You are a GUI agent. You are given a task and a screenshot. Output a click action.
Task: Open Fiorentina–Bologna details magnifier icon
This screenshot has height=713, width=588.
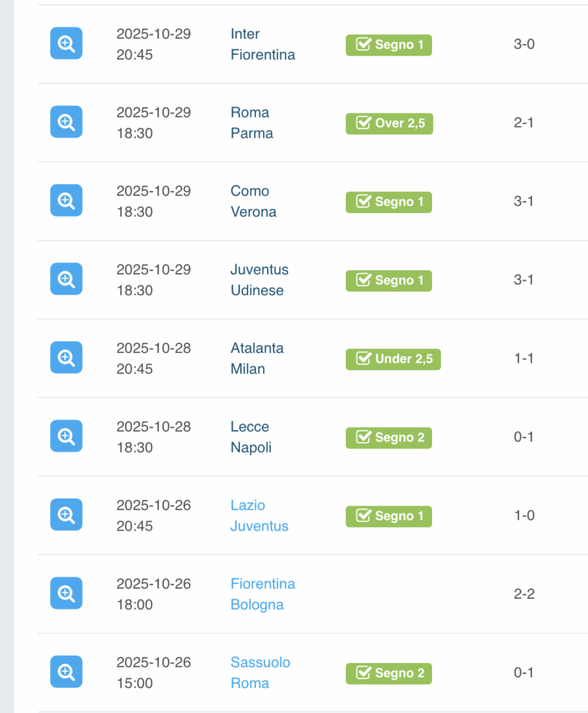pos(66,594)
